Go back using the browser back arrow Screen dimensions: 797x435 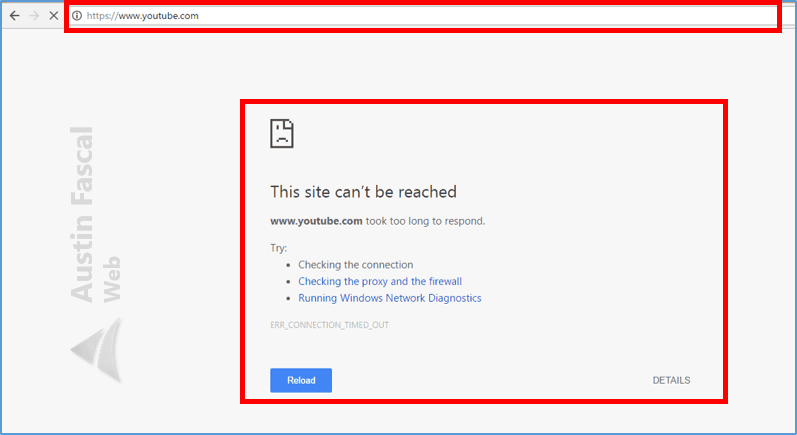point(14,16)
